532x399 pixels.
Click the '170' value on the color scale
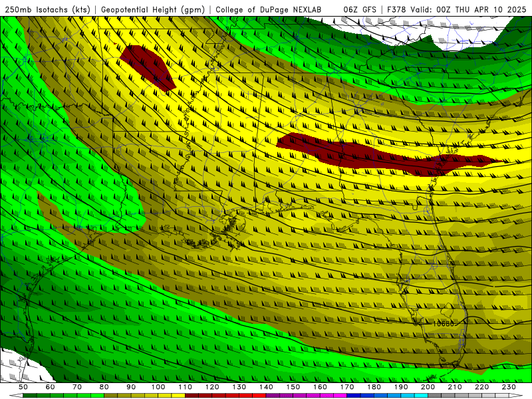click(347, 387)
